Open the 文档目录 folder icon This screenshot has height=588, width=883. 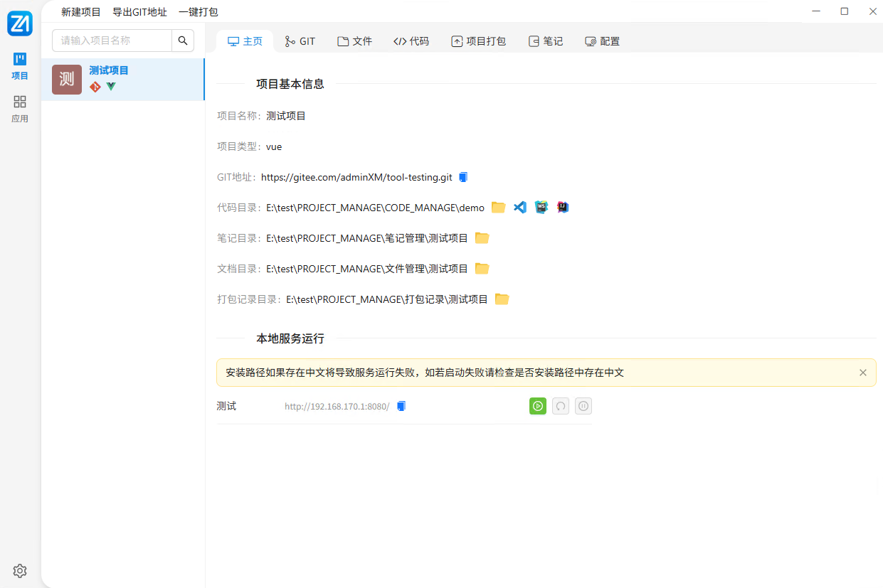482,269
